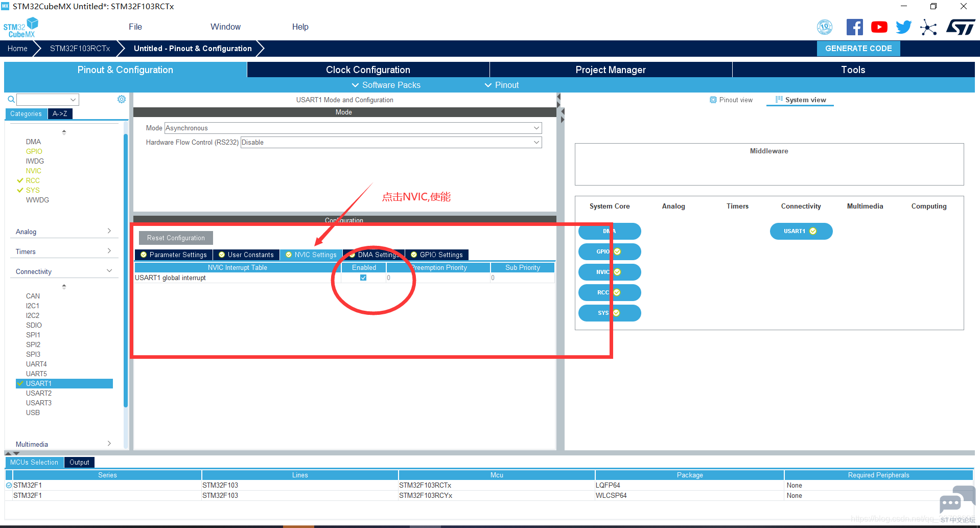The image size is (980, 528).
Task: Collapse the Connectivity category
Action: [64, 271]
